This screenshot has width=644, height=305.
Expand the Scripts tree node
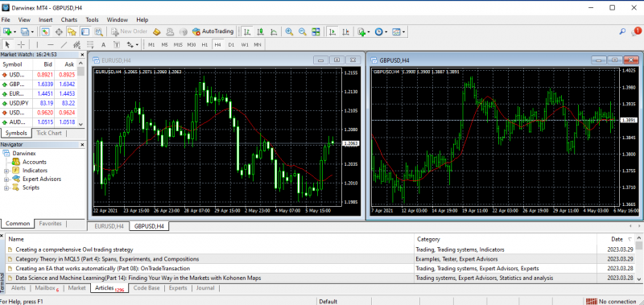6,188
